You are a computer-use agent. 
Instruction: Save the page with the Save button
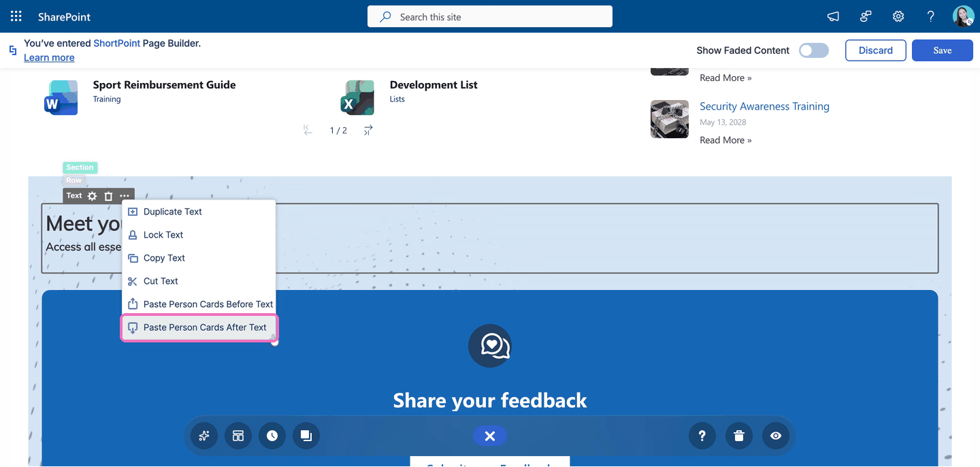[x=943, y=50]
